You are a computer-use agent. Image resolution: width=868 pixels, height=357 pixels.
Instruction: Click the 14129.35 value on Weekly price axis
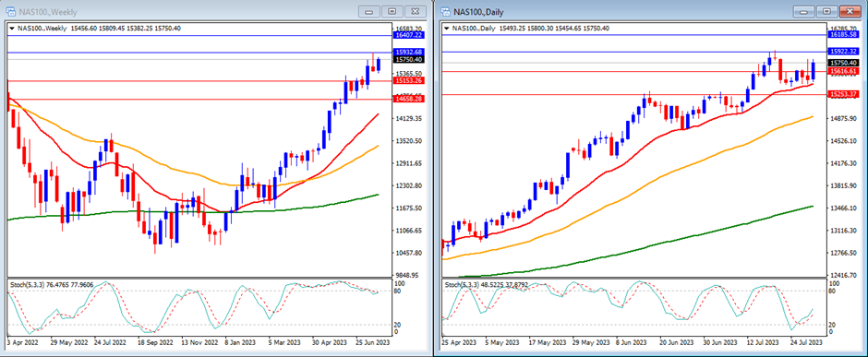point(410,118)
